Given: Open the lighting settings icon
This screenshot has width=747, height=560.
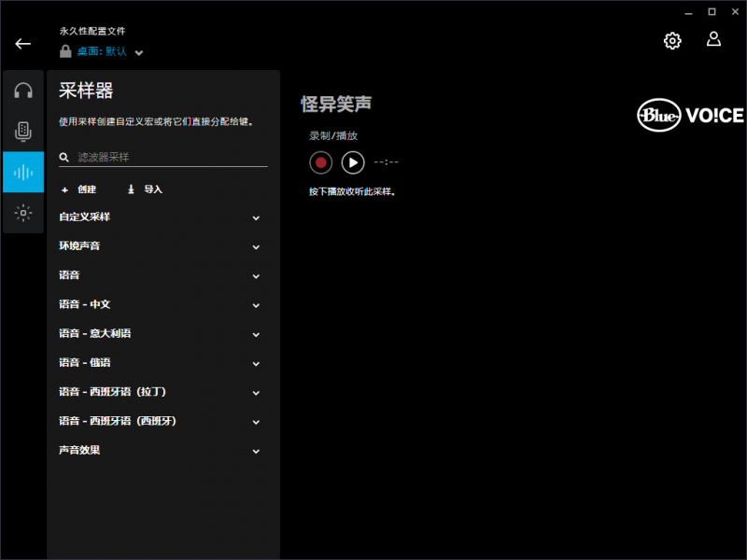Looking at the screenshot, I should pos(22,214).
